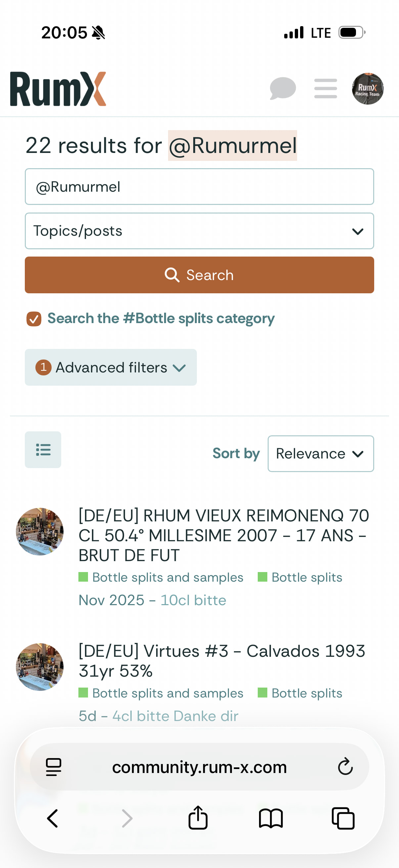Toggle bulk select list icon button
This screenshot has height=868, width=399.
click(x=43, y=450)
